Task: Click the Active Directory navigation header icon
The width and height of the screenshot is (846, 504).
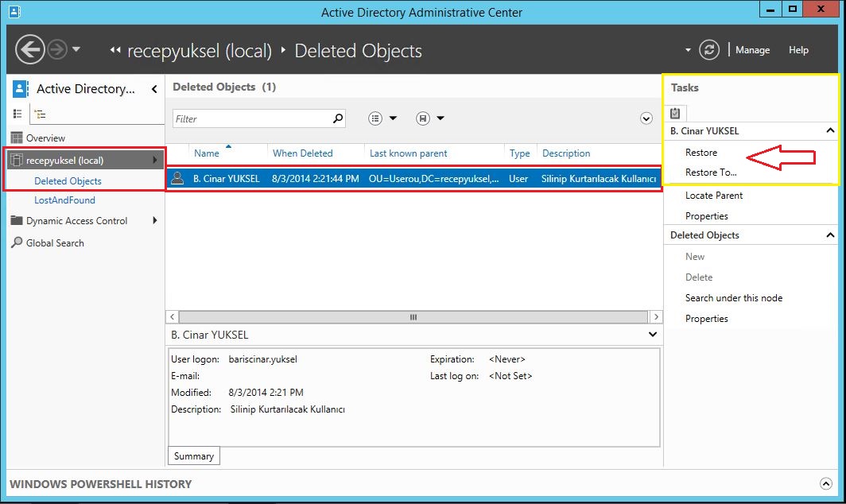Action: point(21,88)
